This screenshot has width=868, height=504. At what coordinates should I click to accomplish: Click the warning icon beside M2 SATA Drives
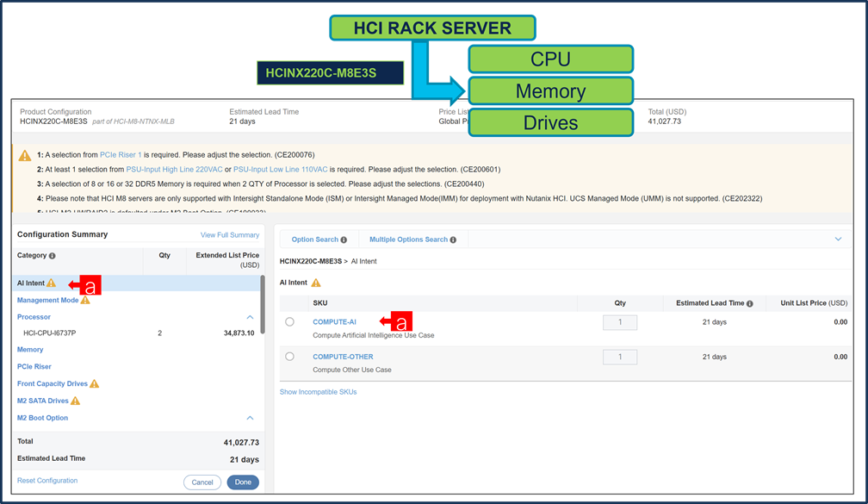pos(75,401)
